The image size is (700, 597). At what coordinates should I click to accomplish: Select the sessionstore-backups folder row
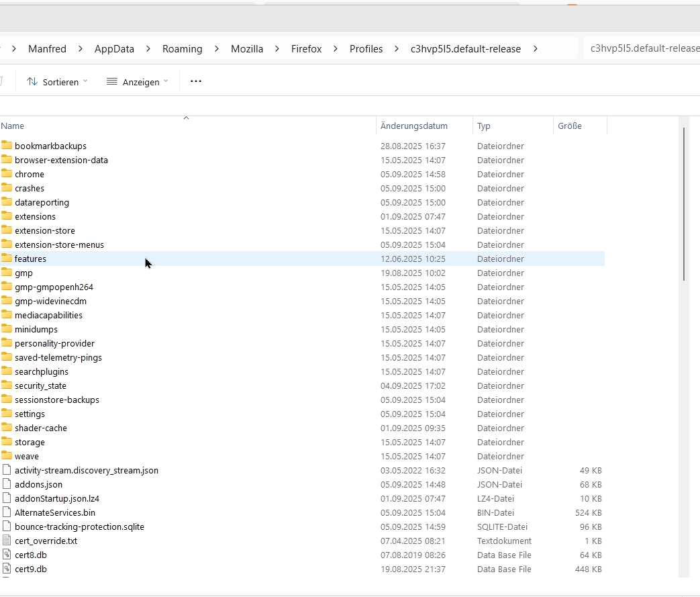(x=57, y=400)
